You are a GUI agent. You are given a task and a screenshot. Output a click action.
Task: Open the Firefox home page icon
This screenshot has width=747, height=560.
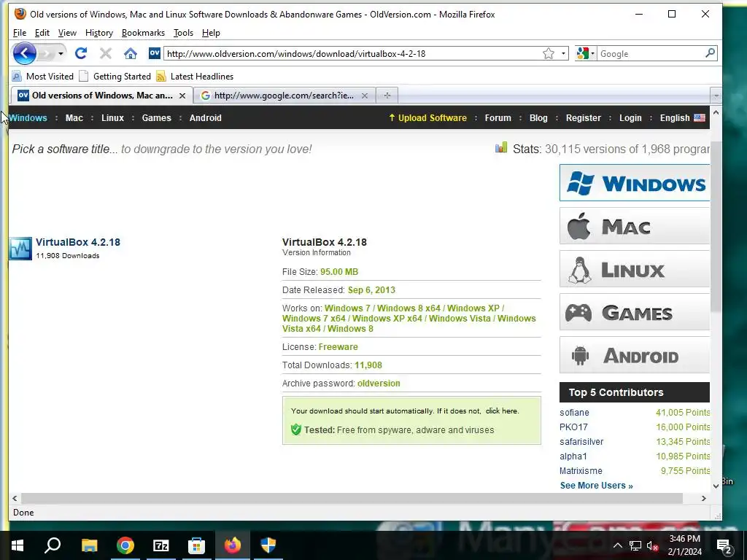click(x=130, y=53)
